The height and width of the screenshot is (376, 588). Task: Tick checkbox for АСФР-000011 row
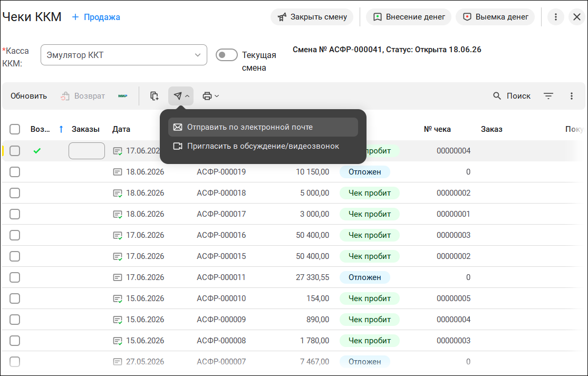pyautogui.click(x=15, y=277)
